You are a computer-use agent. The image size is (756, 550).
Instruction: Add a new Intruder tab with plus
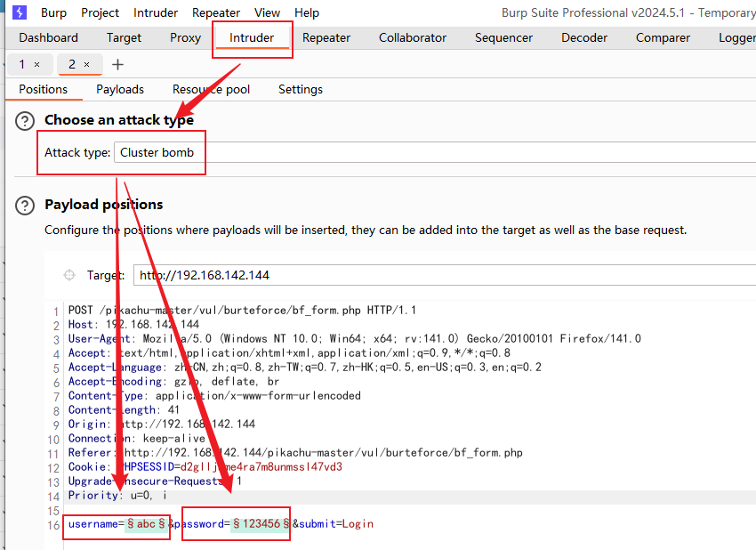117,65
